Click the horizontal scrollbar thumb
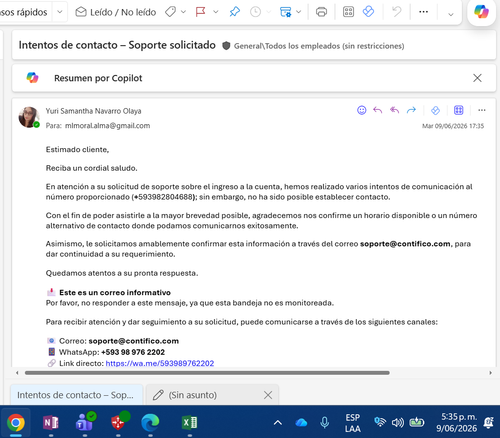Screen dimensions: 500x438 [207, 373]
